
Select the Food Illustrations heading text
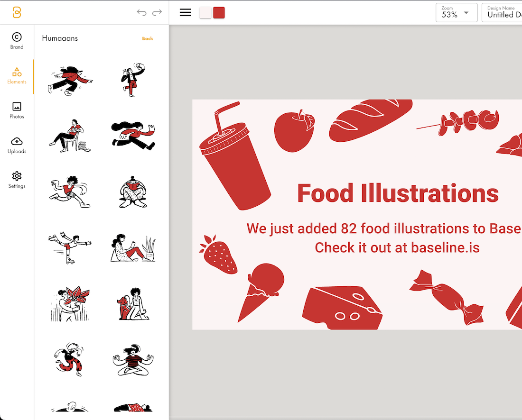coord(398,193)
